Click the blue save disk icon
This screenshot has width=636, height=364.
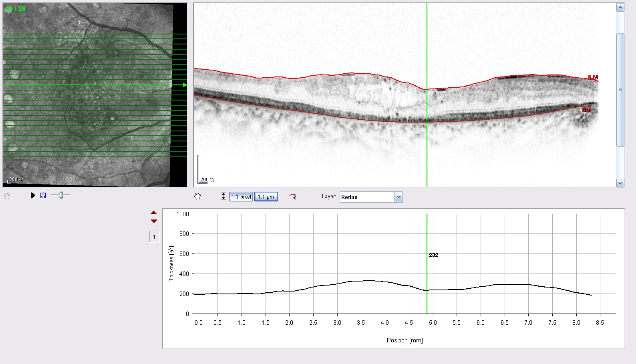click(43, 195)
